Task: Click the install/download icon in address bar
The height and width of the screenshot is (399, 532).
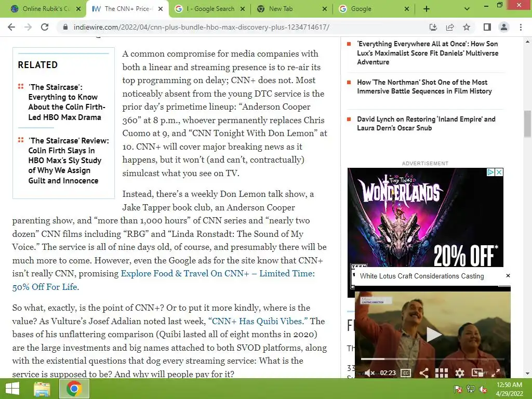Action: [433, 27]
